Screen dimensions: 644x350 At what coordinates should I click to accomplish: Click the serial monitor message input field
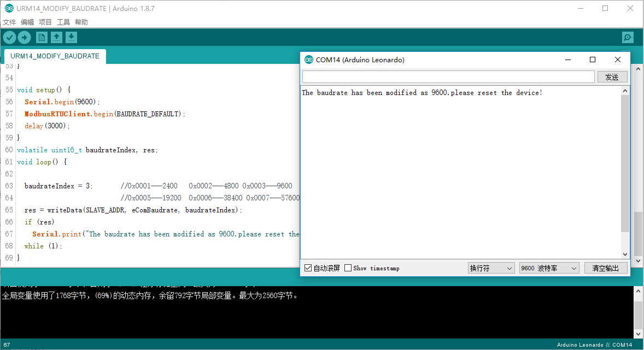(x=448, y=77)
